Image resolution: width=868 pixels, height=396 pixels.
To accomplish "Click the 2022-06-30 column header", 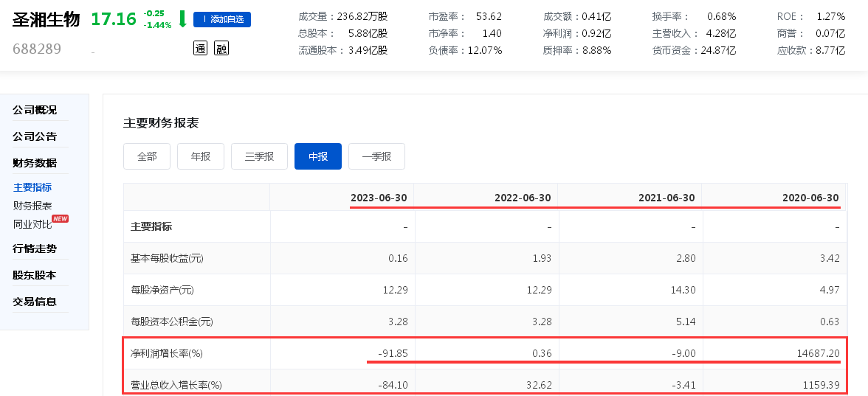I will pyautogui.click(x=523, y=198).
